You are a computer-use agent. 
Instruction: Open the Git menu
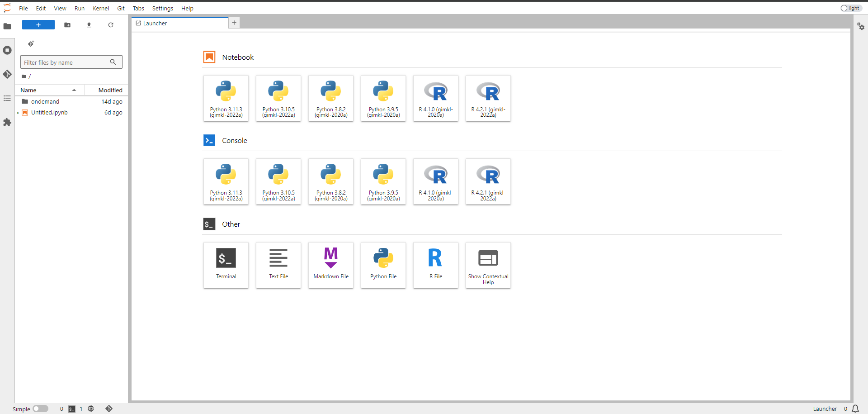[121, 8]
